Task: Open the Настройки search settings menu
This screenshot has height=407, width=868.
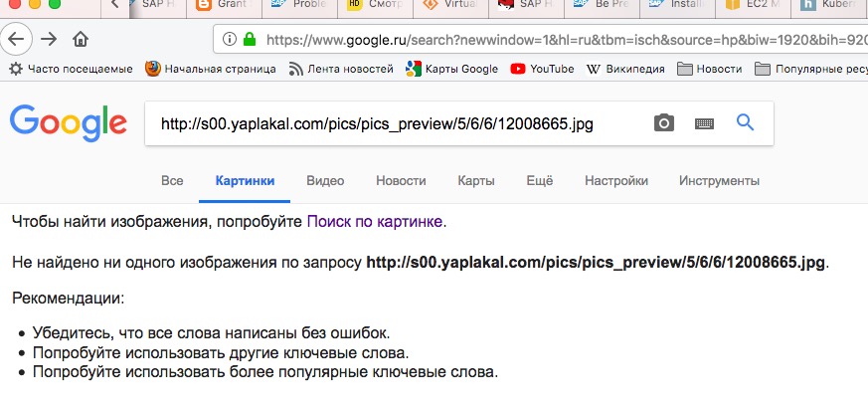Action: 616,180
